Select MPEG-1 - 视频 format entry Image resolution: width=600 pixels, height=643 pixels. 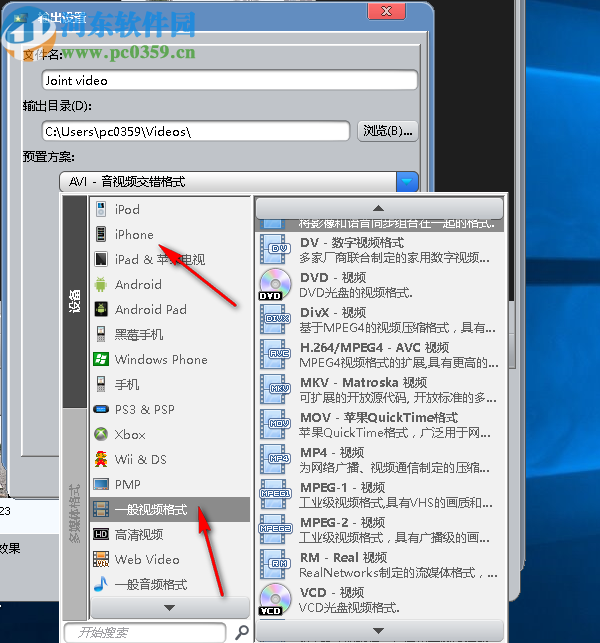tap(379, 495)
